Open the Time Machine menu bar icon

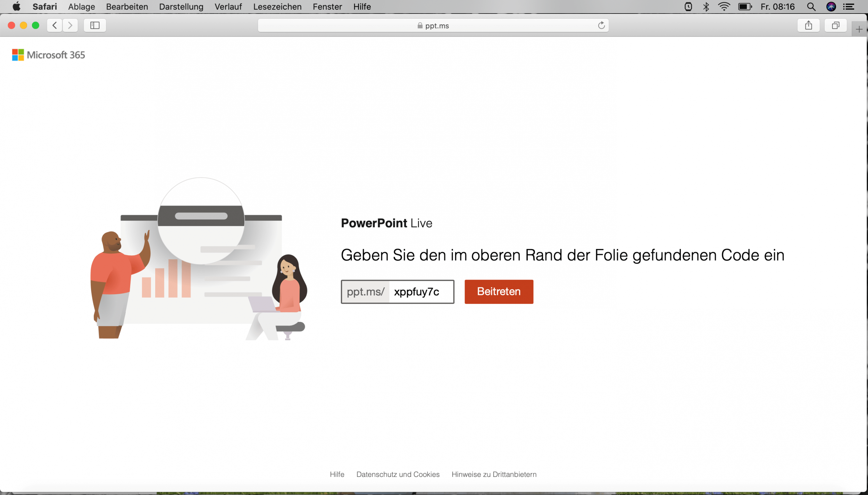click(x=688, y=6)
